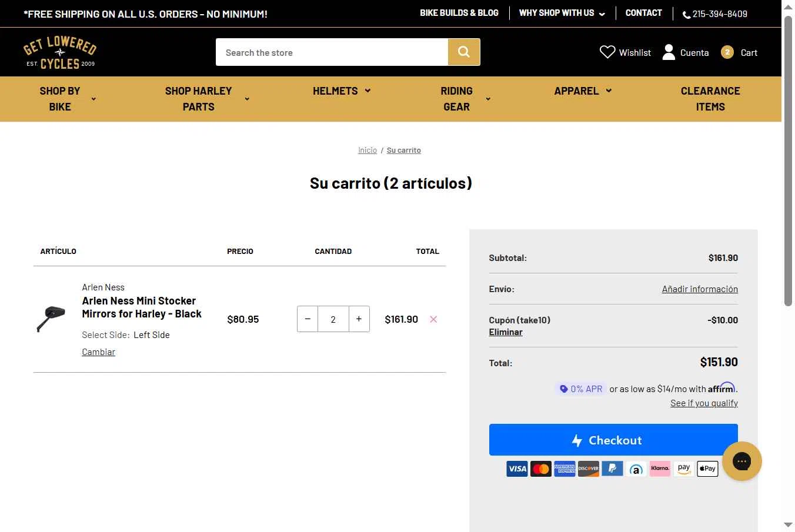Viewport: 795px width, 532px height.
Task: Click the scrollbar down arrow
Action: (788, 525)
